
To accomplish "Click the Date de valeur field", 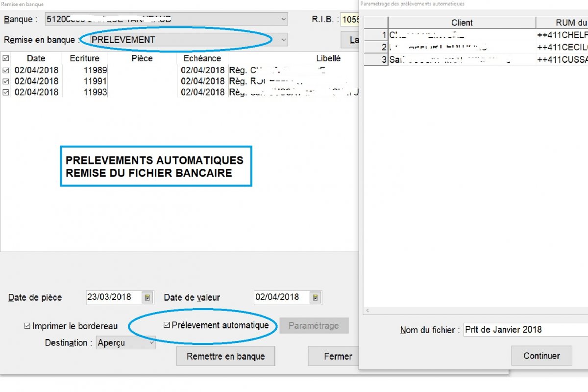I will pos(282,297).
